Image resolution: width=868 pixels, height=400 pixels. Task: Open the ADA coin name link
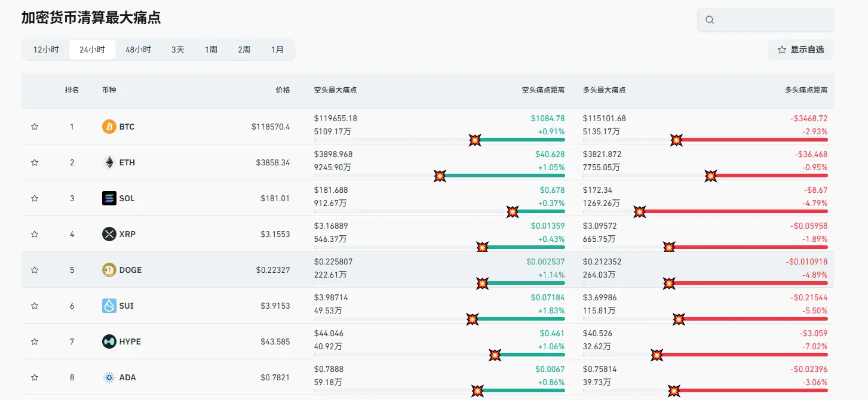(127, 377)
